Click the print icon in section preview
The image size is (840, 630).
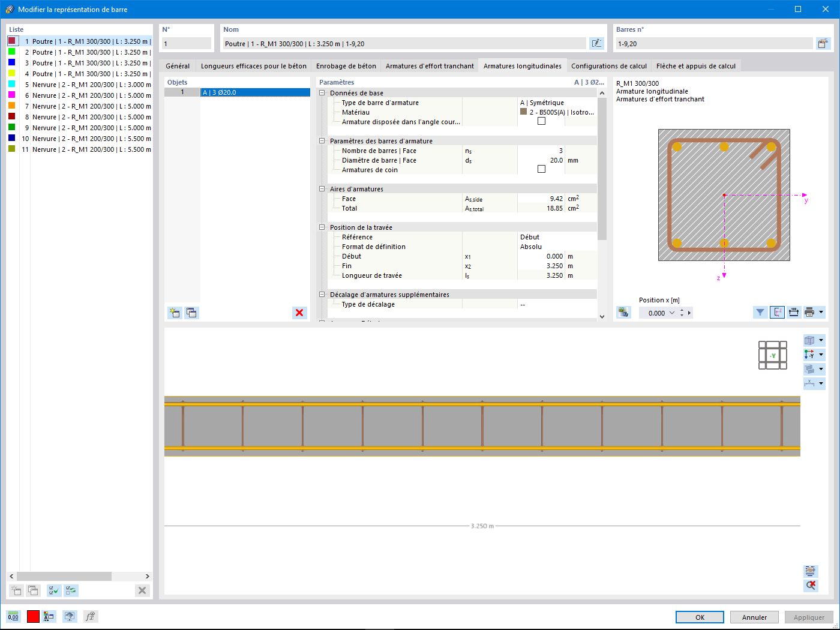pos(809,313)
